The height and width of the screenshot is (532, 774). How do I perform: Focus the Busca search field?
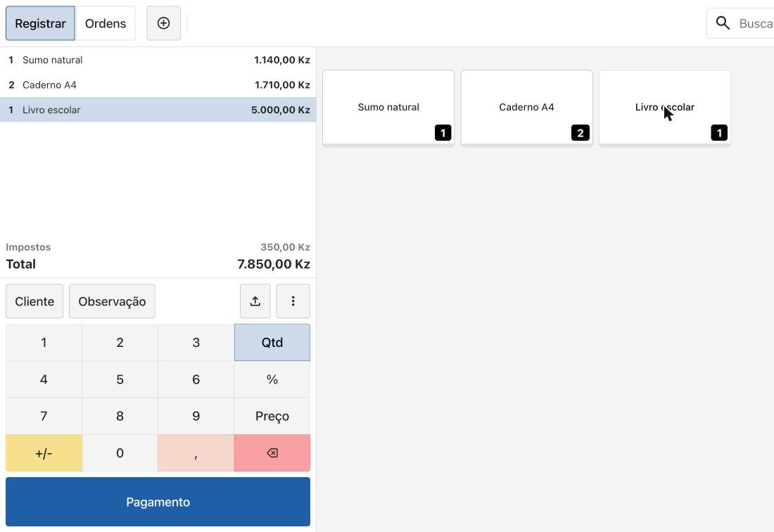[x=740, y=23]
